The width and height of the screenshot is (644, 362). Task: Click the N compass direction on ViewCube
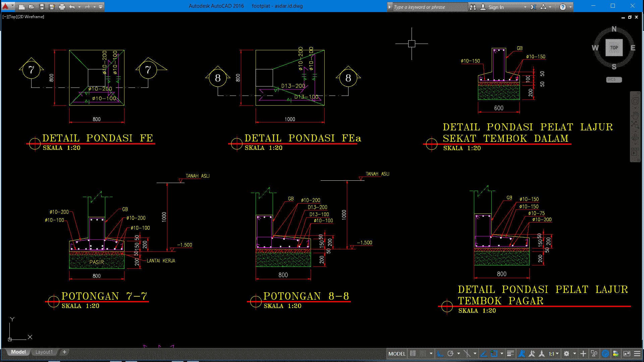pos(614,29)
